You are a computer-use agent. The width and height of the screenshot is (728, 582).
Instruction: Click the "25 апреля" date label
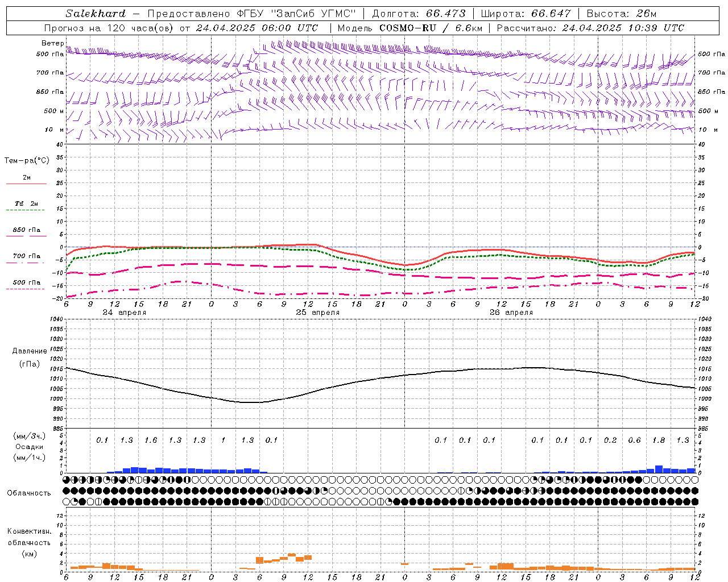tap(317, 313)
